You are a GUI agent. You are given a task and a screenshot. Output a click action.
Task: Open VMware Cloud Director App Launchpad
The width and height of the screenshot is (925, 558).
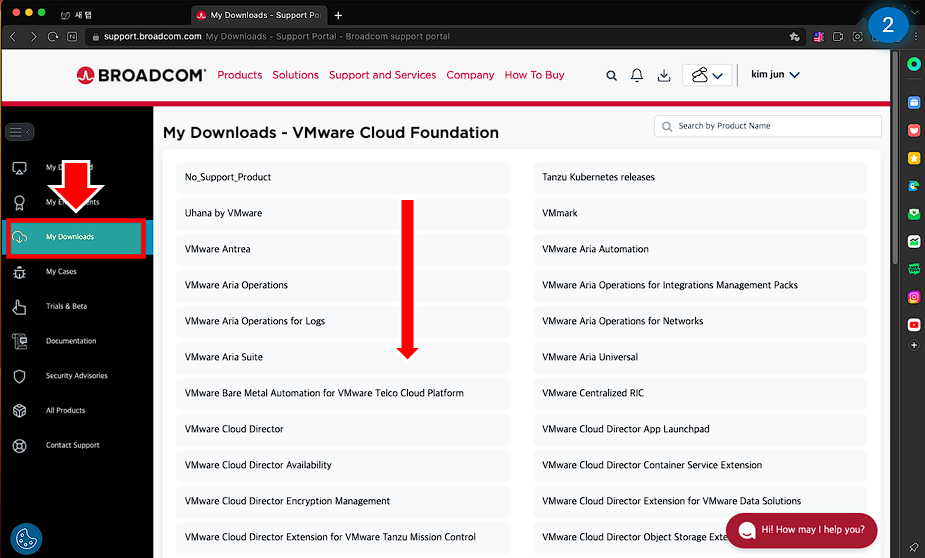(700, 429)
